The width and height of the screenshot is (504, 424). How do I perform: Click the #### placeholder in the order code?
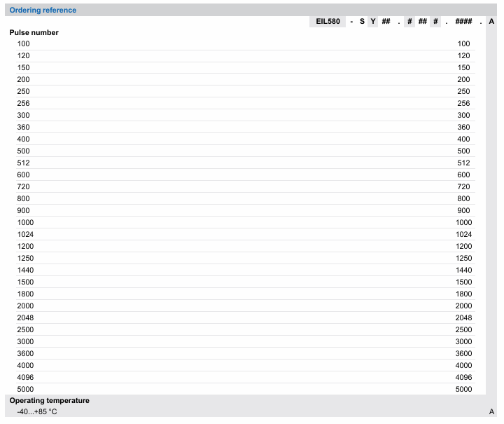coord(463,22)
